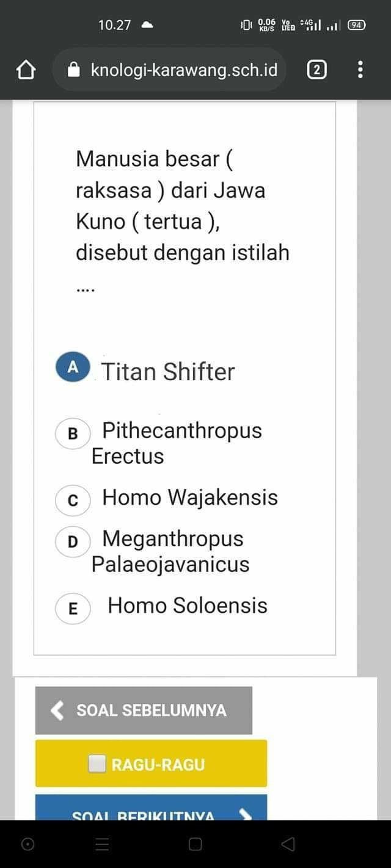Tap the battery indicator in status bar
This screenshot has height=868, width=391.
tap(356, 25)
